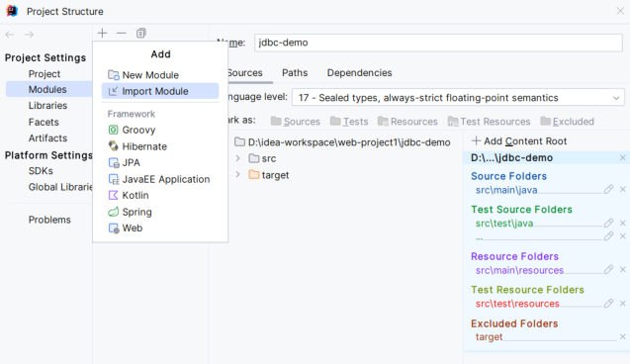This screenshot has width=630, height=364.
Task: Click src\test\resources path
Action: point(517,304)
